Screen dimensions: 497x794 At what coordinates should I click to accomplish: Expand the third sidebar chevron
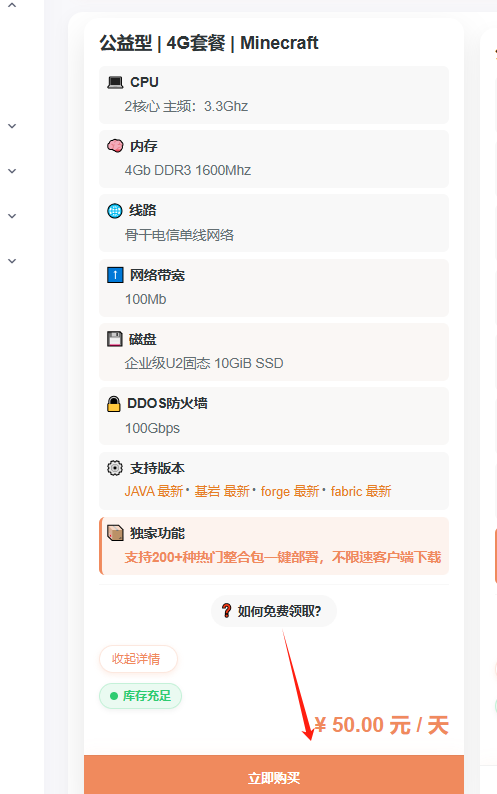click(12, 171)
